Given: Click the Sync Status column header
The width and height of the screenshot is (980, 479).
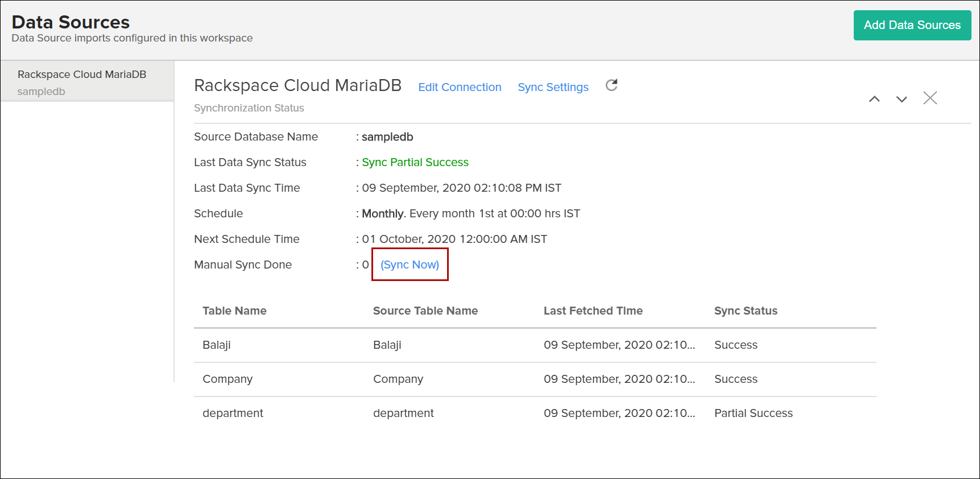Looking at the screenshot, I should (x=745, y=311).
